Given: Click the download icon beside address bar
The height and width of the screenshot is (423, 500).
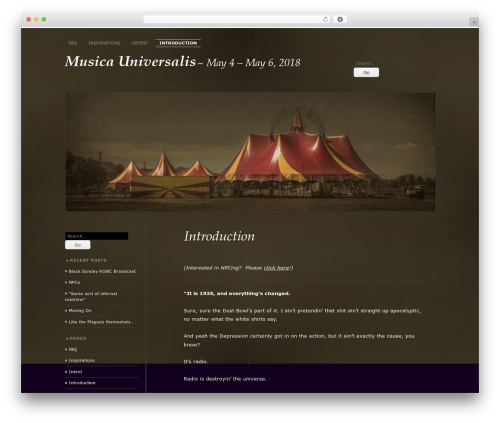Looking at the screenshot, I should (x=340, y=19).
